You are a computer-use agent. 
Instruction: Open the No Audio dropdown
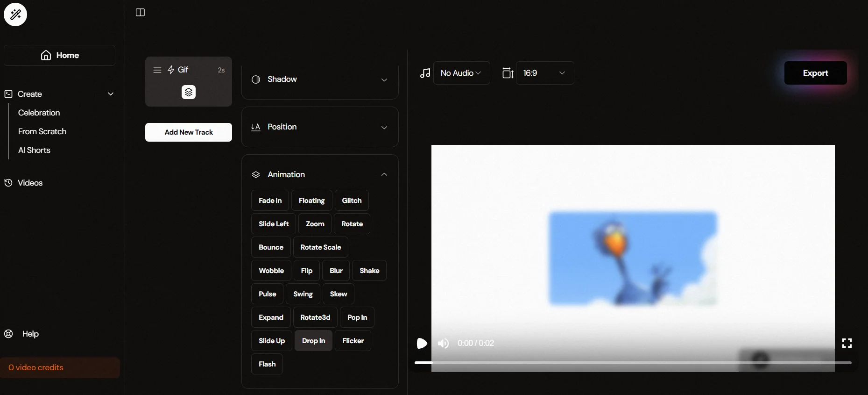461,73
